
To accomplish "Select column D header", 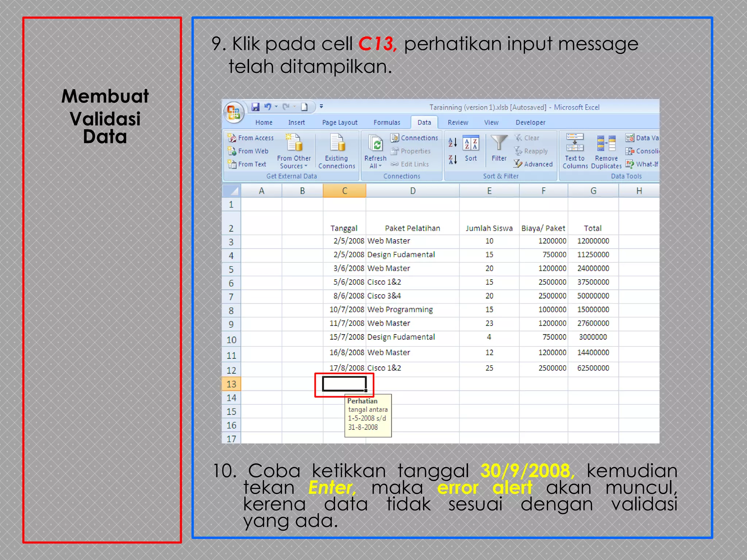I will pyautogui.click(x=413, y=191).
